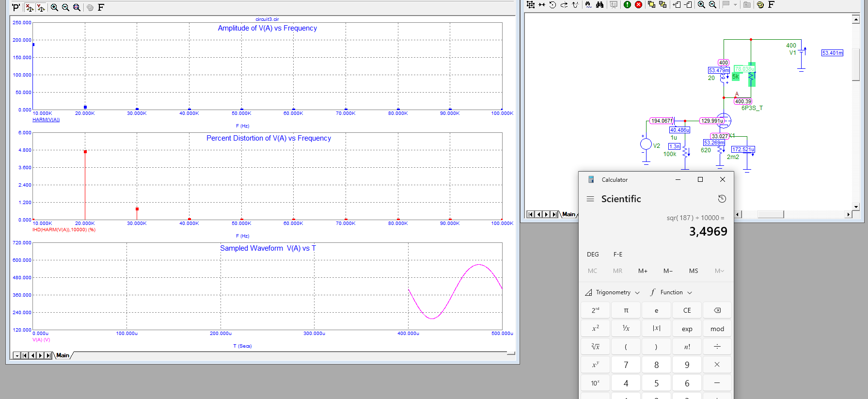The width and height of the screenshot is (868, 399).
Task: Toggle the DEG angle unit in Calculator
Action: 593,255
